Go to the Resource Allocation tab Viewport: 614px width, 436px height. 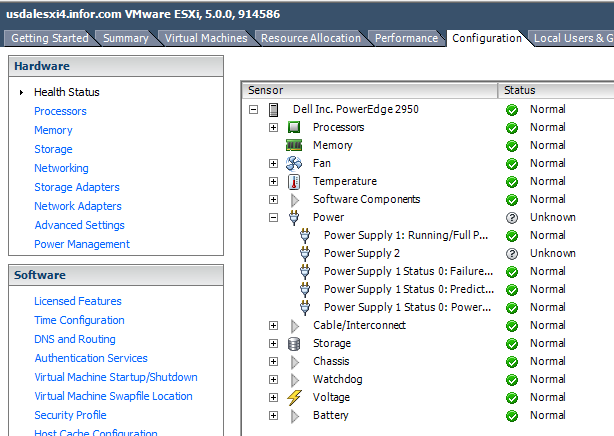[311, 38]
